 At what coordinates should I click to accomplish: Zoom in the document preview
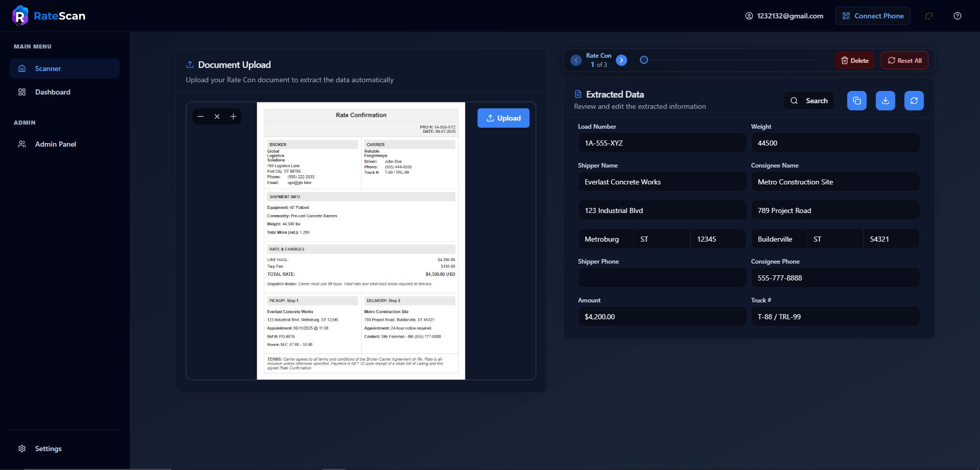coord(233,116)
